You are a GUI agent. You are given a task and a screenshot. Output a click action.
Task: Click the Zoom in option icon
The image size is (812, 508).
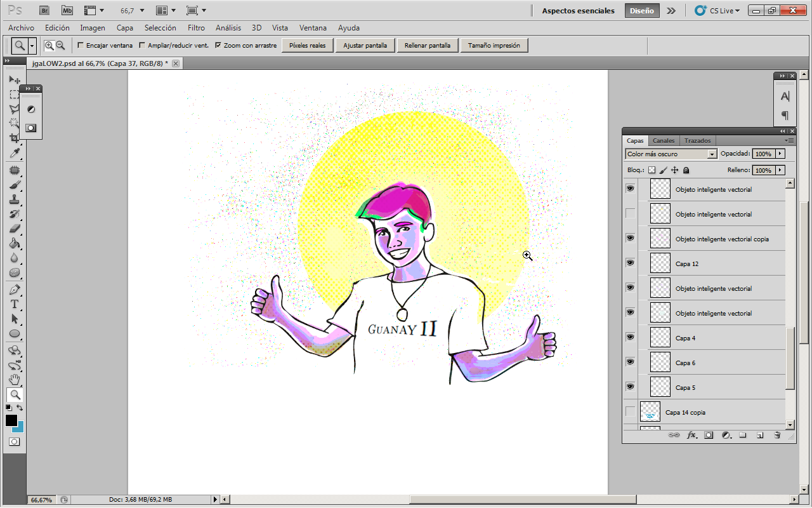point(49,45)
